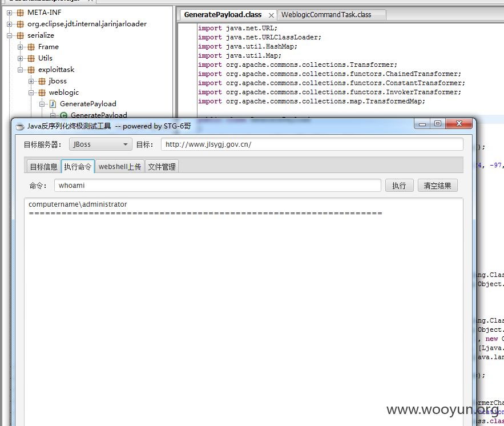Click computername\administrator output text
504x426 pixels.
[78, 204]
